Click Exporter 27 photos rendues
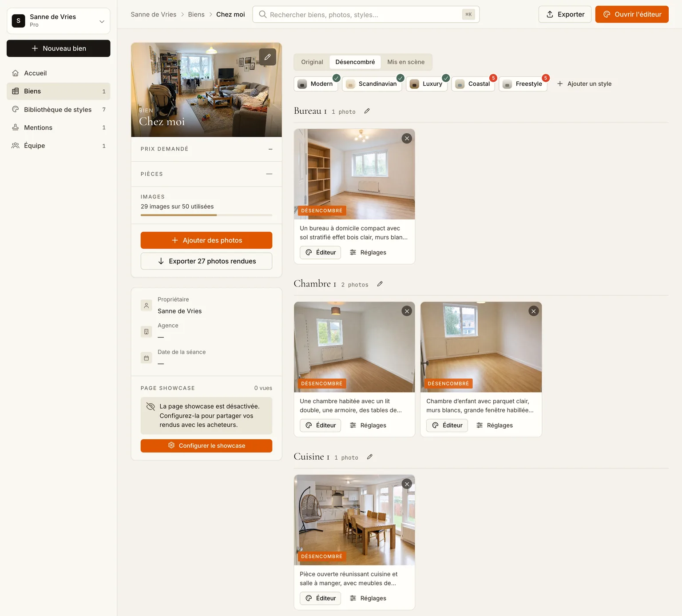Viewport: 682px width, 616px height. (206, 261)
